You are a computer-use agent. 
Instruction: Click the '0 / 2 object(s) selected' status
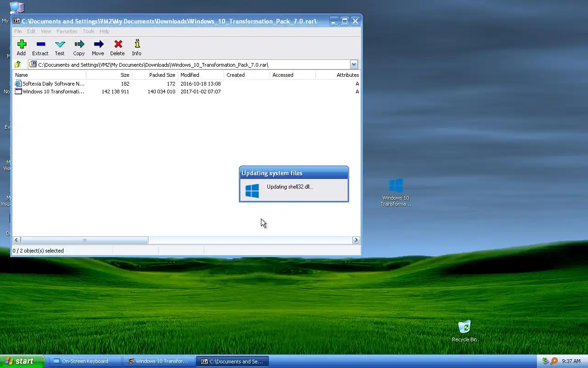[38, 251]
